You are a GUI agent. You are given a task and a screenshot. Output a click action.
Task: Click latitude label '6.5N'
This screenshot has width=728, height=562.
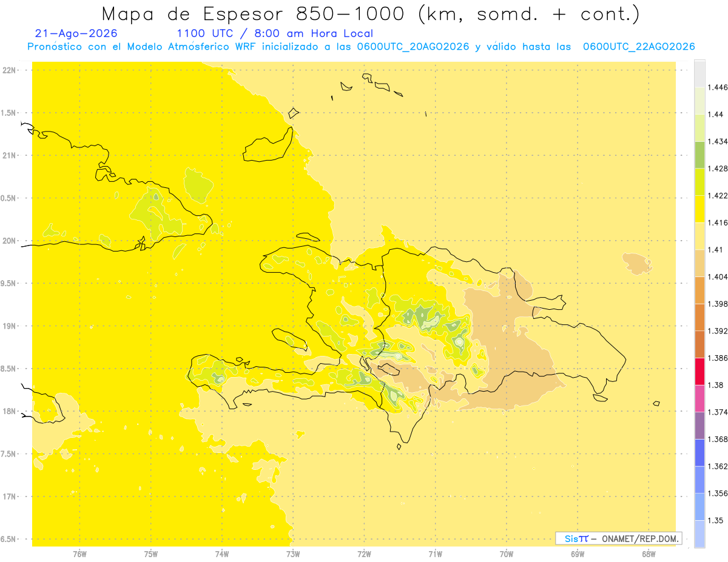click(x=8, y=539)
